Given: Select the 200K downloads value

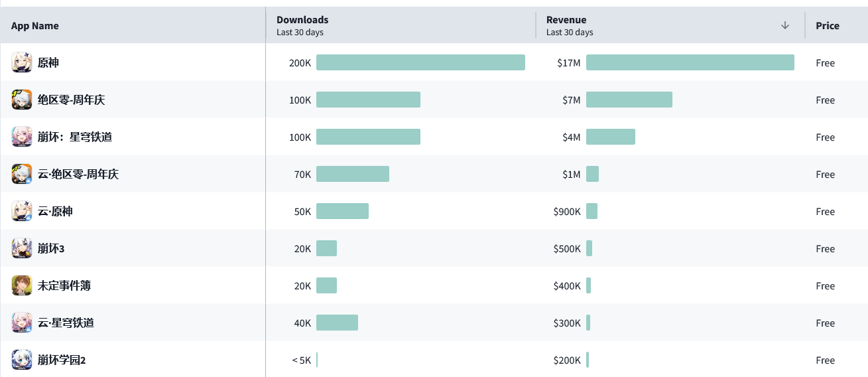Looking at the screenshot, I should (300, 63).
